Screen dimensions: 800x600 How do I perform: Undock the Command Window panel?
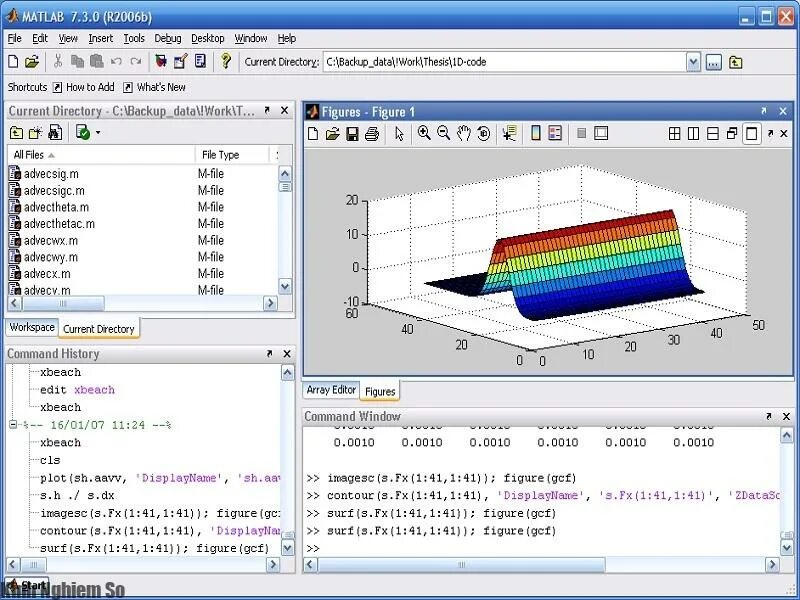[x=769, y=416]
